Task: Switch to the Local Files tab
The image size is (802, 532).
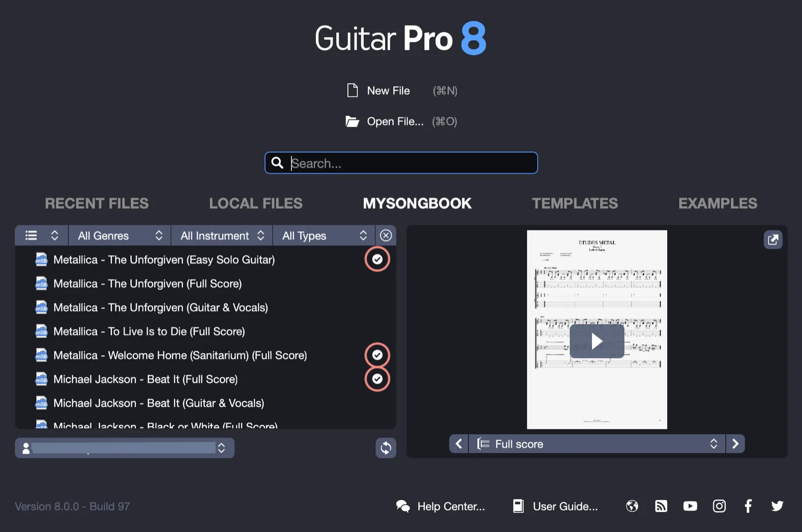Action: (256, 203)
